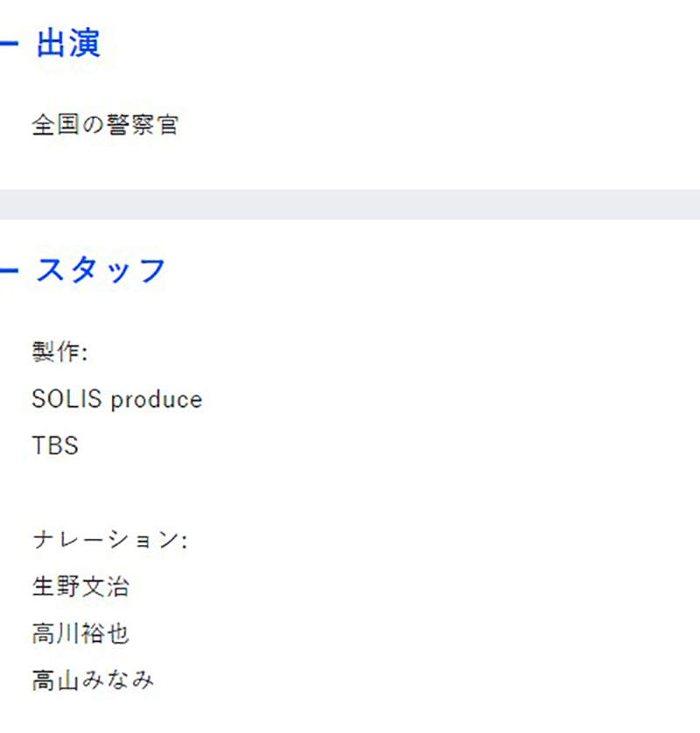Image resolution: width=700 pixels, height=733 pixels.
Task: Click the の character in 全国の警察官
Action: point(93,125)
